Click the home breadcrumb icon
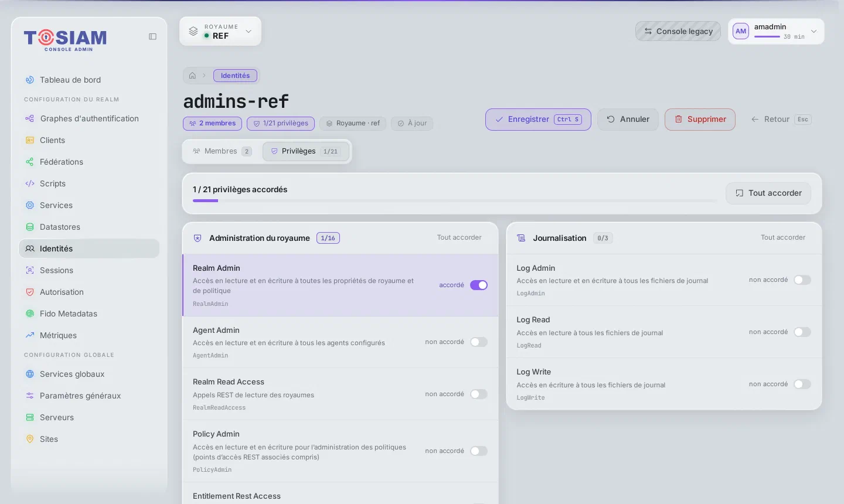 click(x=192, y=76)
